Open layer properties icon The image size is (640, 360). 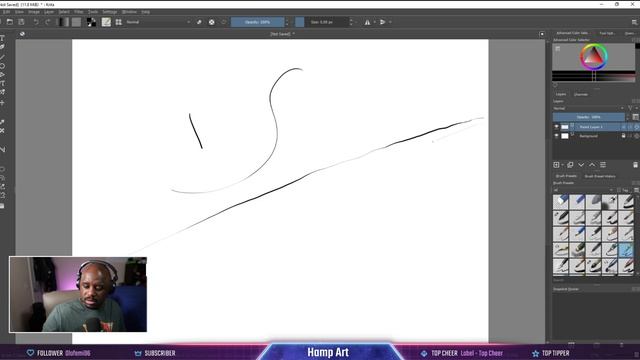[x=603, y=165]
